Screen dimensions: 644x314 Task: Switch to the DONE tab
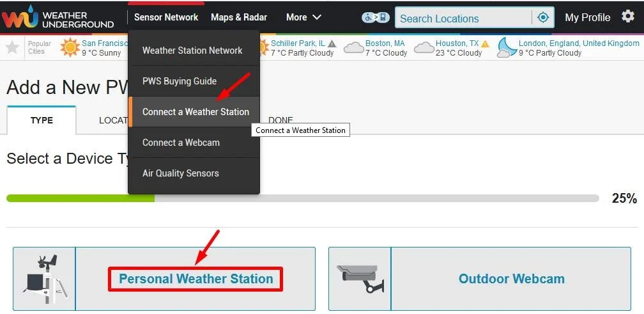280,120
